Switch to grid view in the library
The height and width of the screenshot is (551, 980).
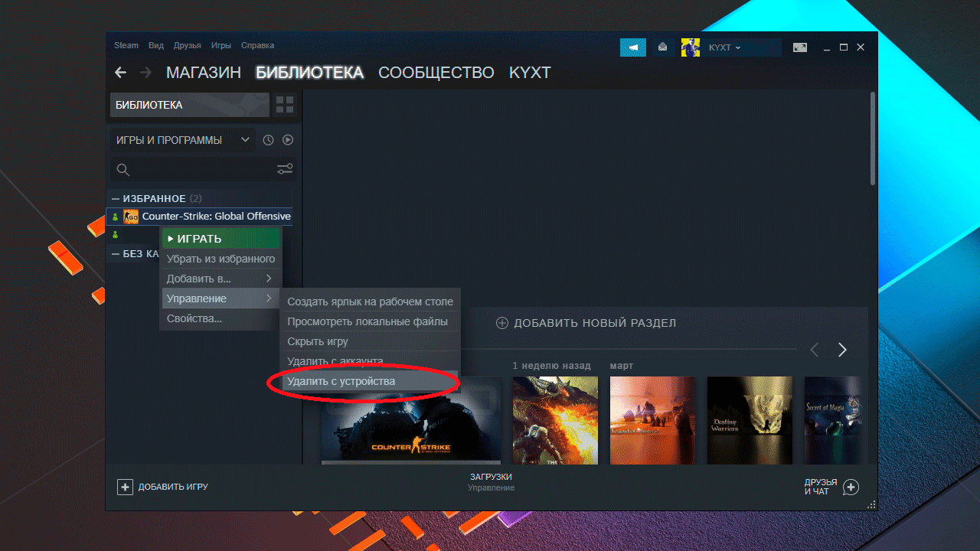tap(285, 105)
